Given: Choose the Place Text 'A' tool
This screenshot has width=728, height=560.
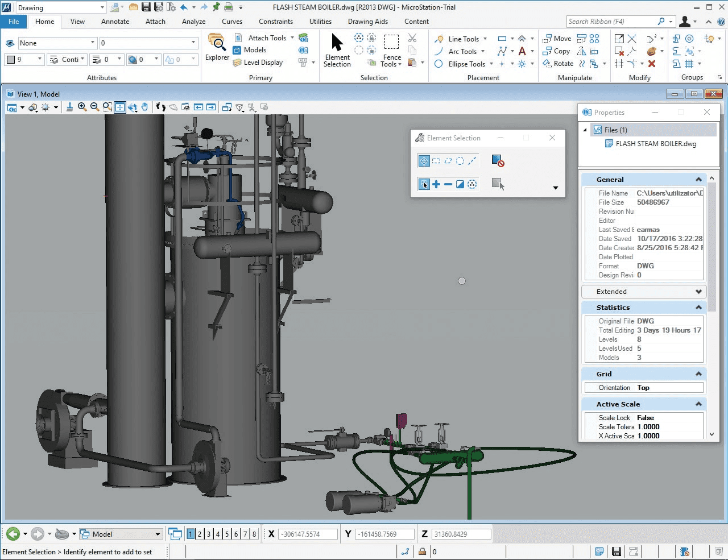Looking at the screenshot, I should tap(522, 51).
